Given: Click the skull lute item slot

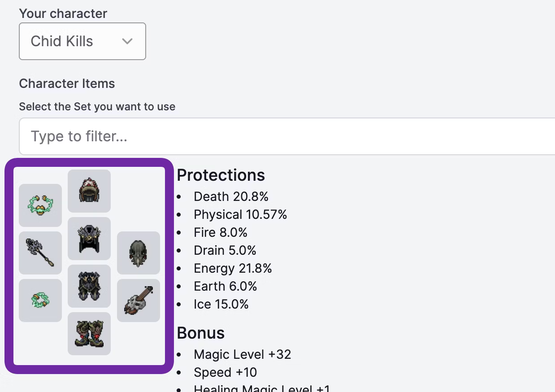Looking at the screenshot, I should pyautogui.click(x=139, y=300).
